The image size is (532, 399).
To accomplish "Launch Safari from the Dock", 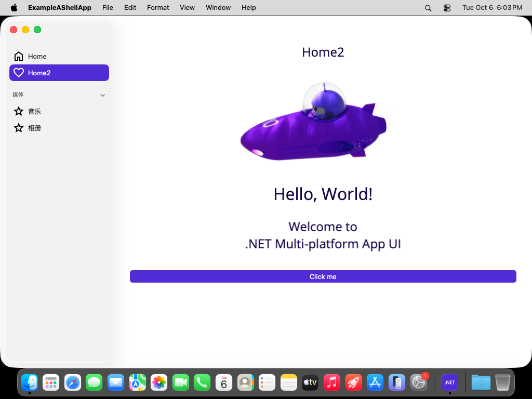I will pyautogui.click(x=73, y=382).
